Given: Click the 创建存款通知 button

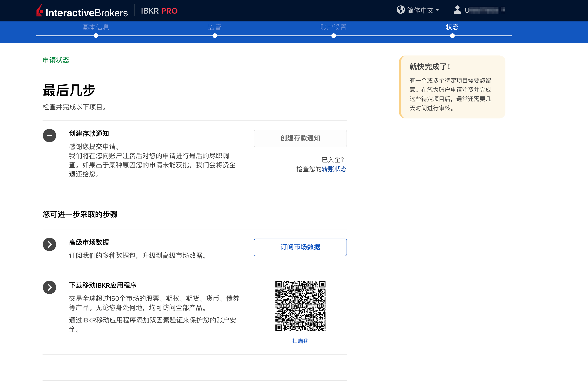Looking at the screenshot, I should [300, 138].
